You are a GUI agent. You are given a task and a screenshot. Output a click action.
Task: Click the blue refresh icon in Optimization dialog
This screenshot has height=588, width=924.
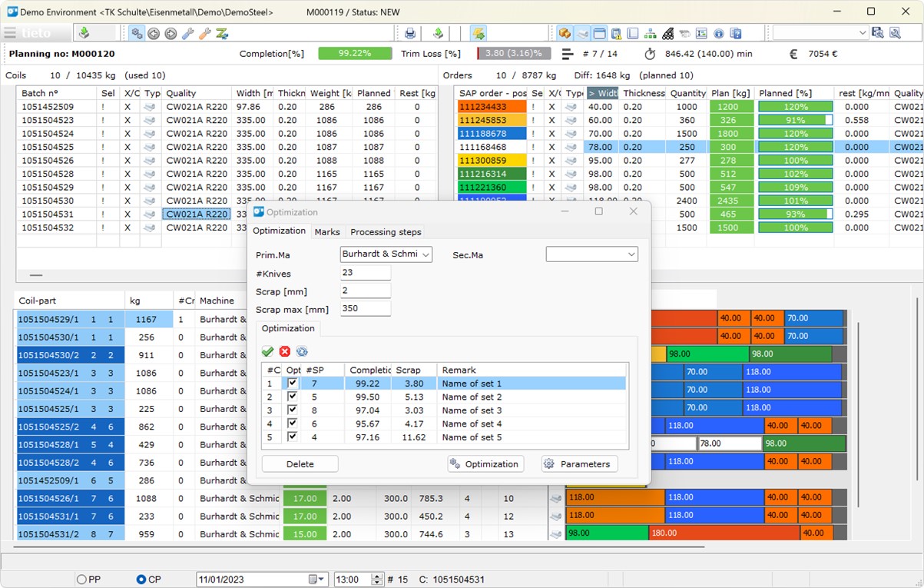point(302,351)
